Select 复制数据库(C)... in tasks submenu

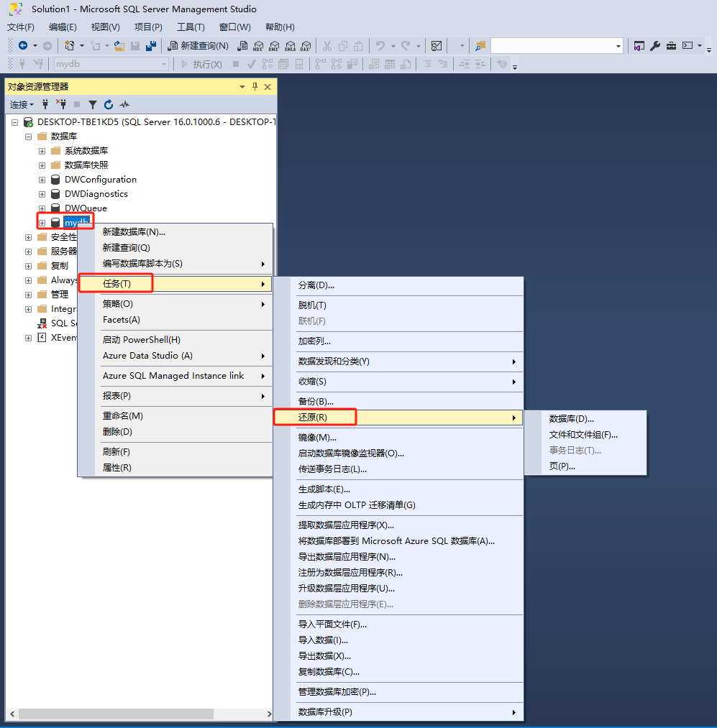[398, 671]
